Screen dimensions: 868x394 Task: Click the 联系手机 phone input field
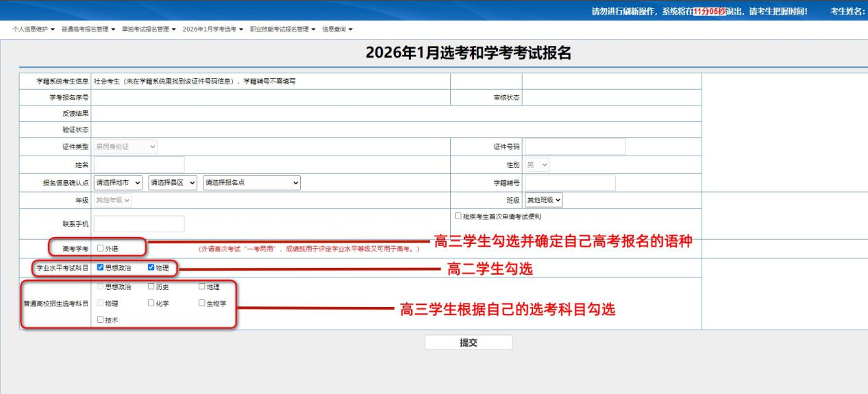click(x=139, y=224)
